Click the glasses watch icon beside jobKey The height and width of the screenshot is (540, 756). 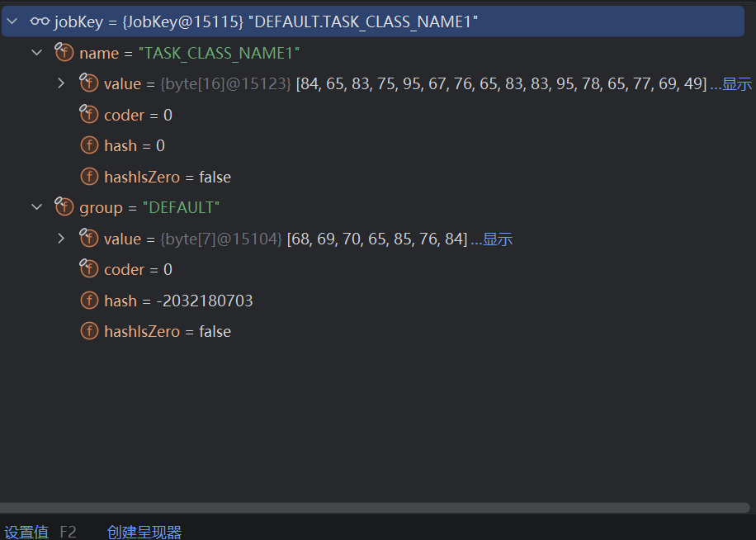pos(40,21)
